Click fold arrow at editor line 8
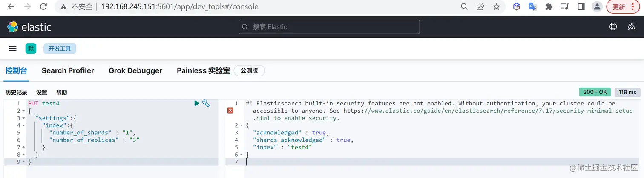The image size is (644, 178). 23,155
